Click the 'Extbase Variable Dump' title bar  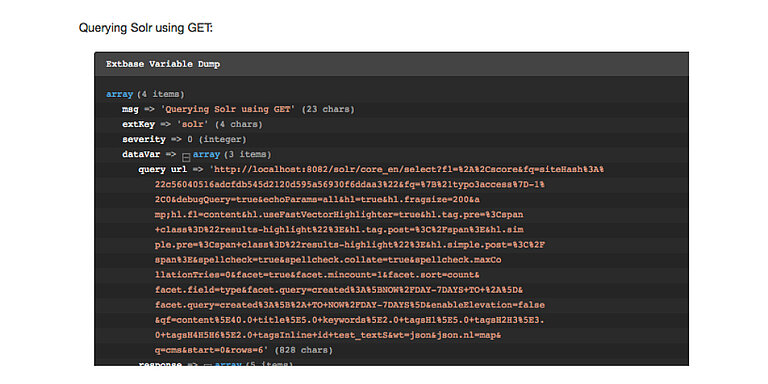pyautogui.click(x=391, y=64)
